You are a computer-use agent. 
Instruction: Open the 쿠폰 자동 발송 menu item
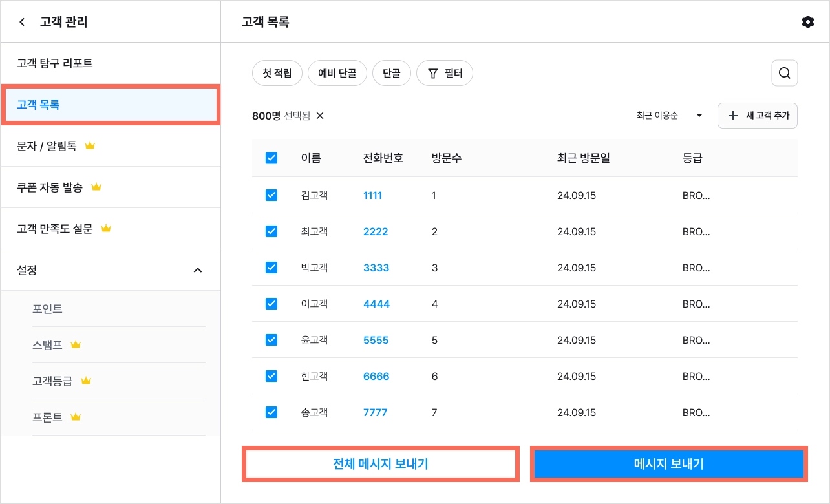tap(111, 187)
